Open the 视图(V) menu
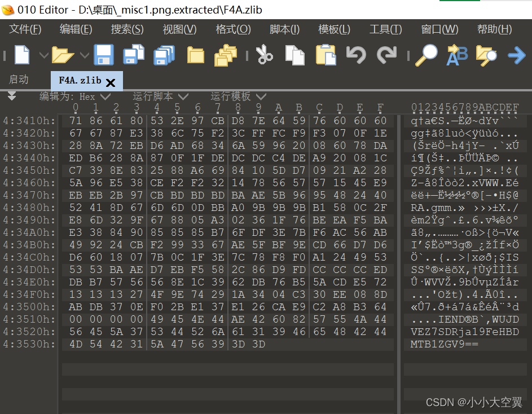Screen dimensions: 532x414 pyautogui.click(x=179, y=29)
